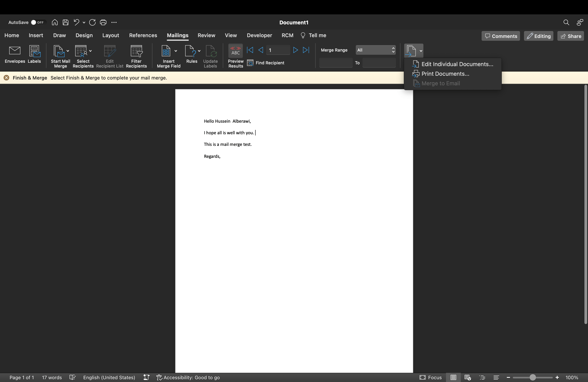Expand Start Mail Merge dropdown arrow

(68, 51)
